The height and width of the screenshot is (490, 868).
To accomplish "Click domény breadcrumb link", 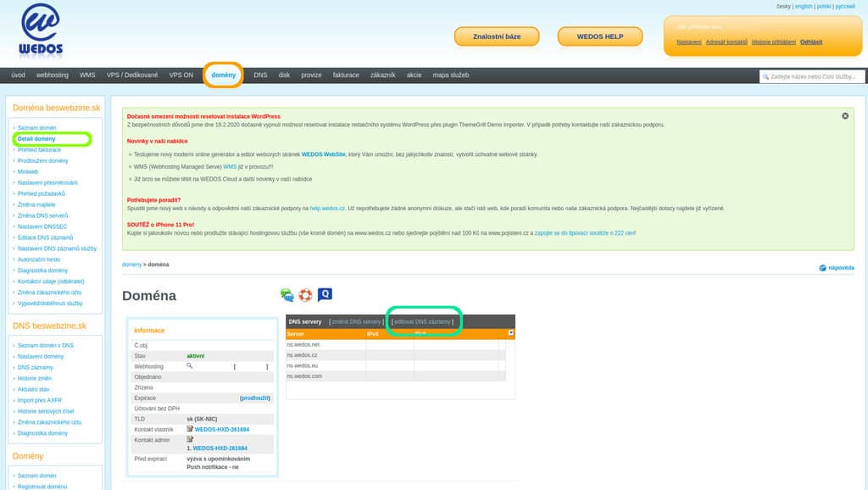I will pyautogui.click(x=131, y=264).
